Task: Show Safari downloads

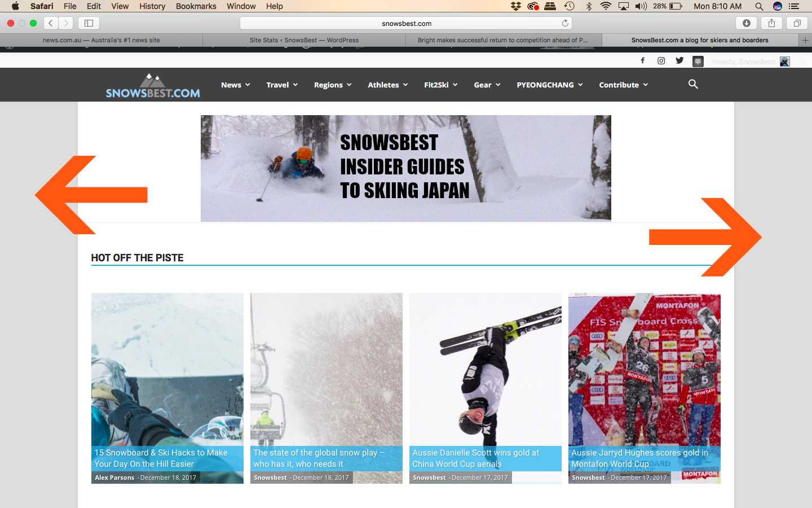Action: (746, 23)
